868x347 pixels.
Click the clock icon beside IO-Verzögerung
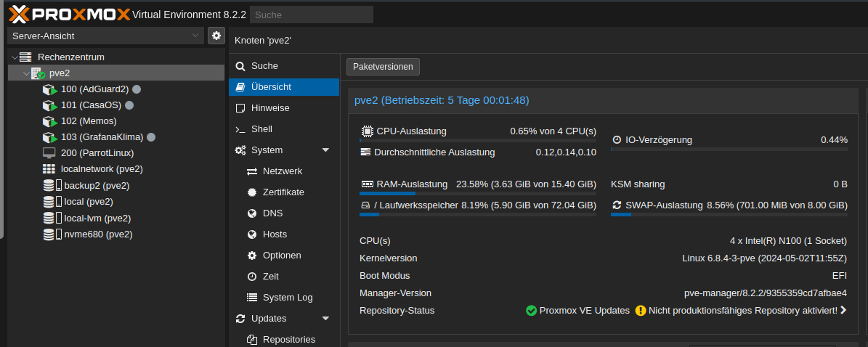pyautogui.click(x=617, y=140)
